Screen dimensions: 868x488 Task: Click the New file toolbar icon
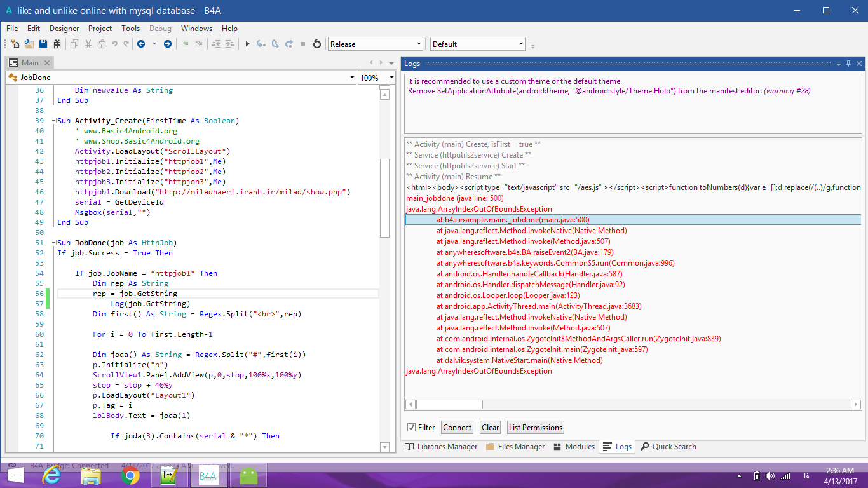15,44
